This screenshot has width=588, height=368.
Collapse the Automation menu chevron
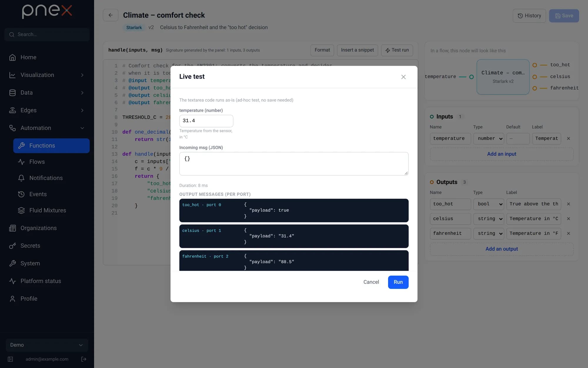(82, 128)
